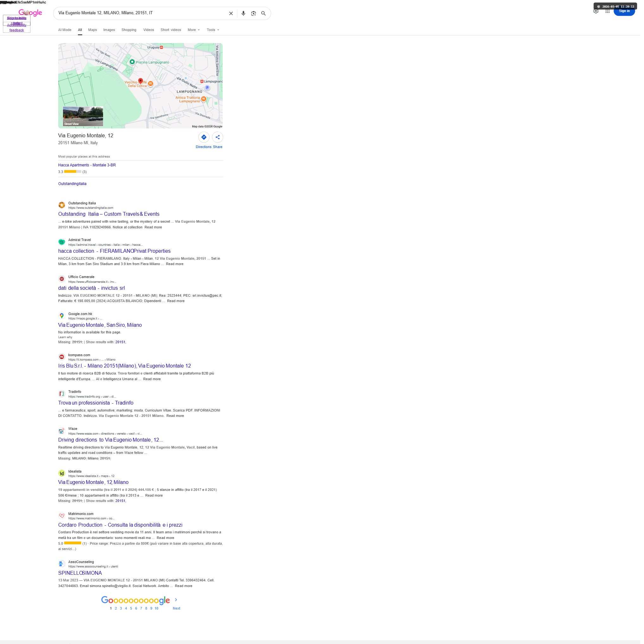Switch to the AI Mode tab
This screenshot has height=644, width=644.
click(65, 30)
